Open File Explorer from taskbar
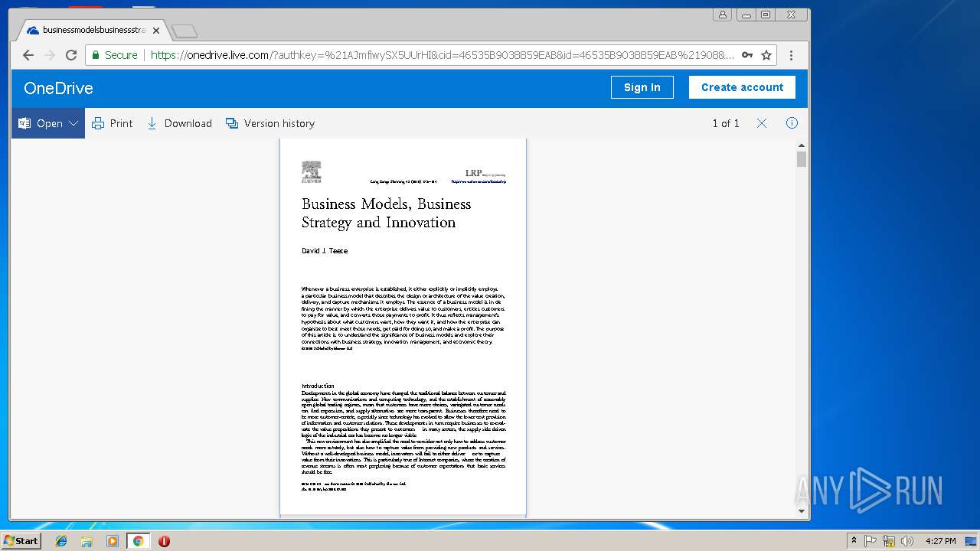 pos(87,541)
